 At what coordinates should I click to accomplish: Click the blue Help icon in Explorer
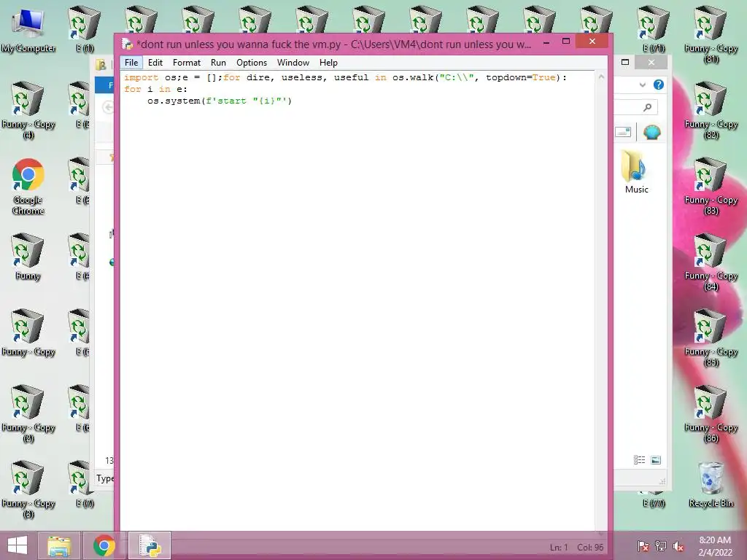pyautogui.click(x=659, y=85)
